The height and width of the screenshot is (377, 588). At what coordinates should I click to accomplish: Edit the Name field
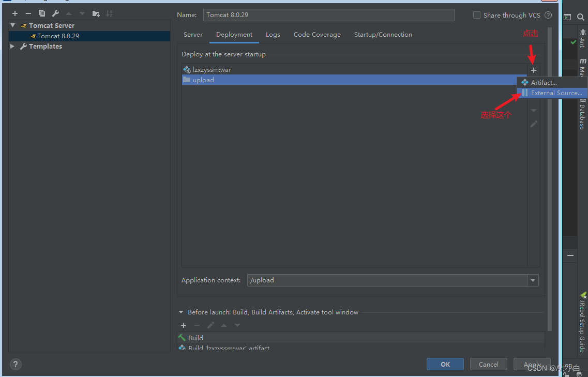[328, 15]
